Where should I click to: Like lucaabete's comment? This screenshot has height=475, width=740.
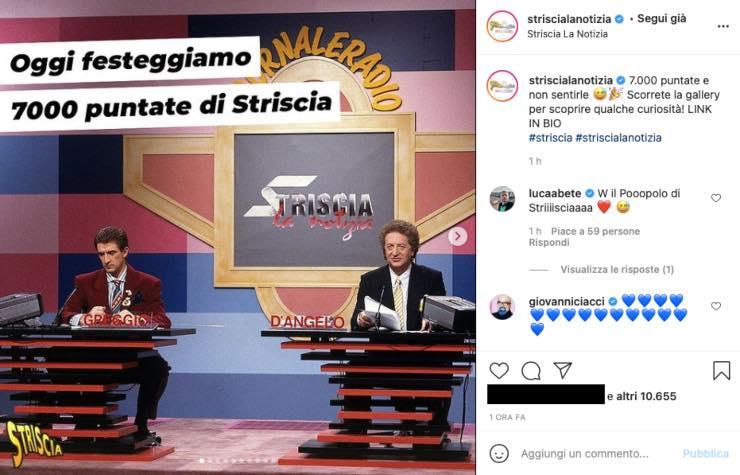pyautogui.click(x=716, y=198)
